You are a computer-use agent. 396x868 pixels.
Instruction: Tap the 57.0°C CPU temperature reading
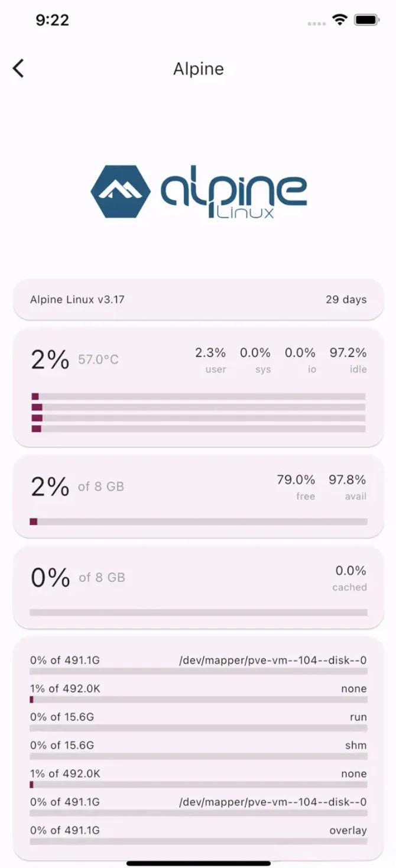(98, 359)
